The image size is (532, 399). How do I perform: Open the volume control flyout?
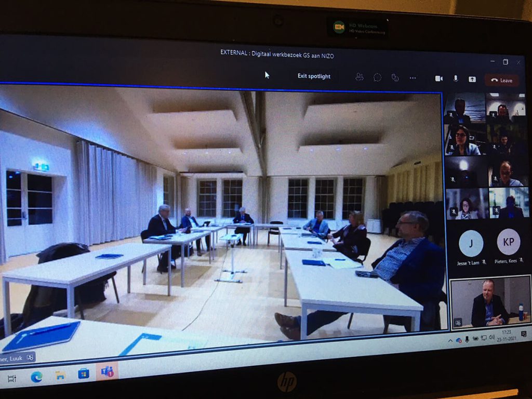coord(491,337)
